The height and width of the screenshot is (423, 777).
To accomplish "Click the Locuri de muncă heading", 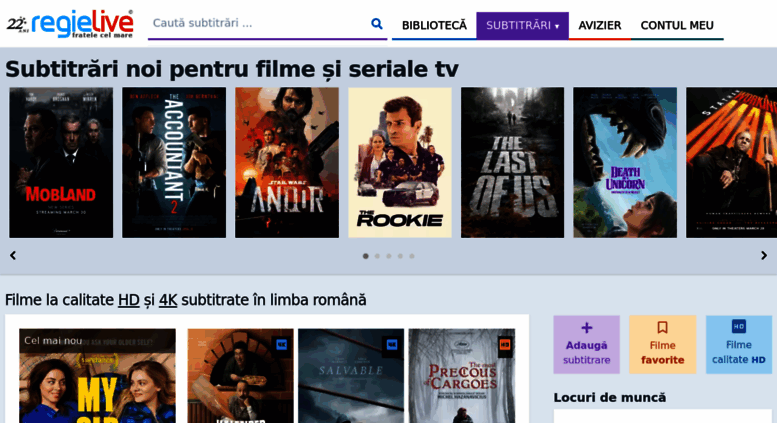I will (x=610, y=398).
